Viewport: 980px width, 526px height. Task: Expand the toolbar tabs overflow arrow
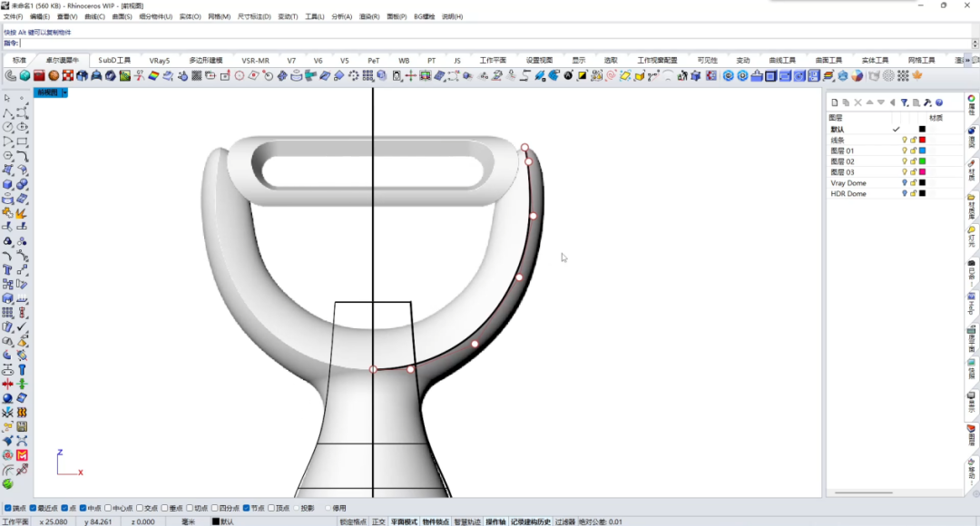pyautogui.click(x=968, y=60)
